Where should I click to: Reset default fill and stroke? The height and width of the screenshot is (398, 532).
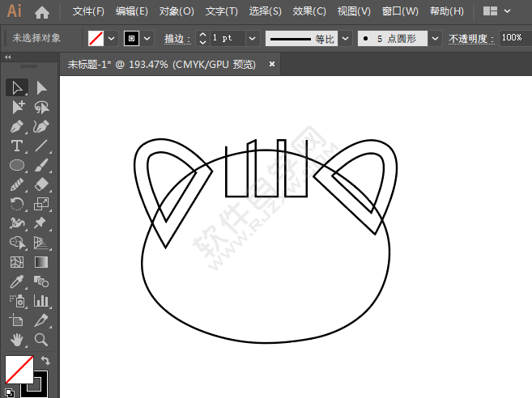click(10, 392)
